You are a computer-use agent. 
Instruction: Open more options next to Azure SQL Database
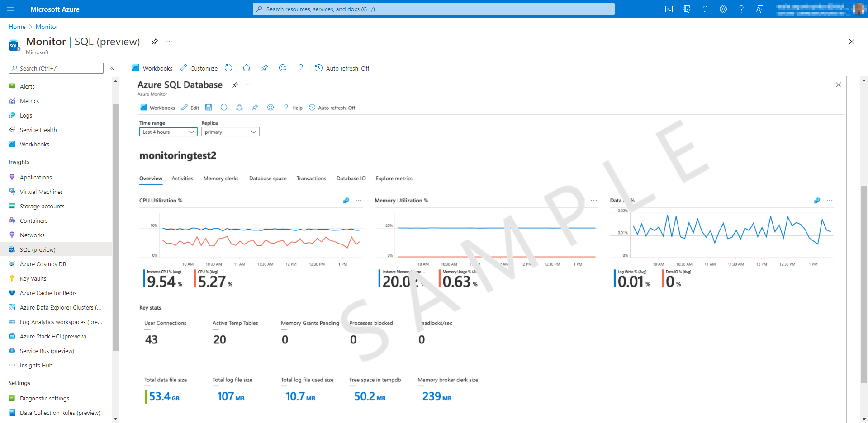(x=248, y=85)
